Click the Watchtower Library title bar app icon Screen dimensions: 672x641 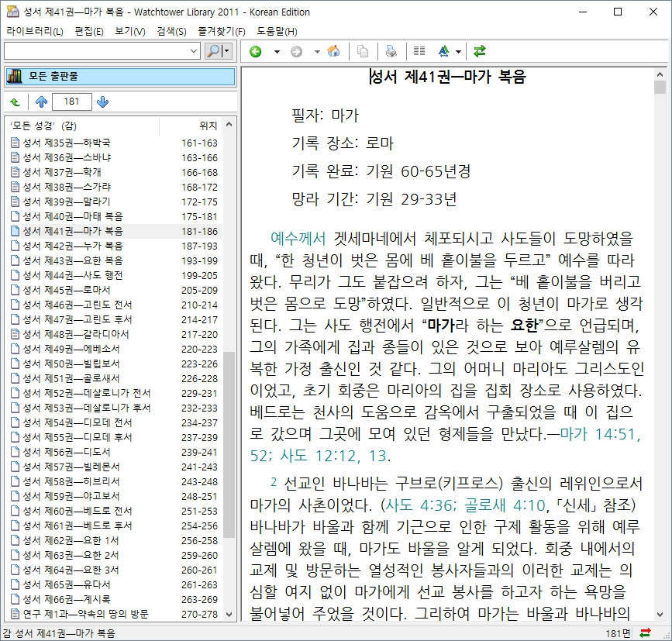click(x=12, y=12)
